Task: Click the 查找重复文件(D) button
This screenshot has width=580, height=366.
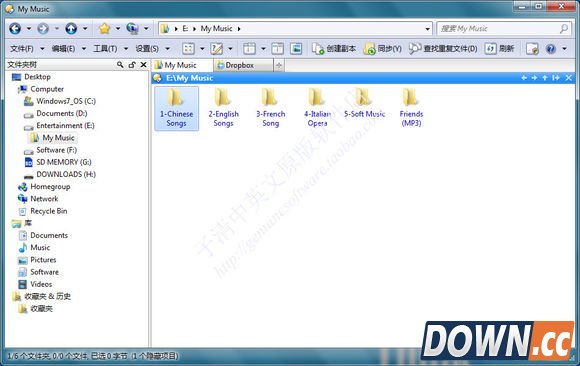Action: pos(443,48)
